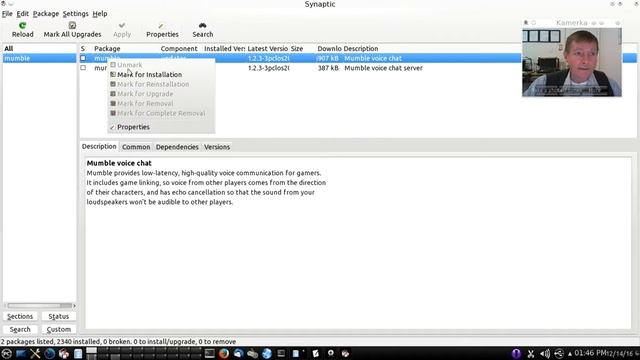Open the PCLinuxOS start menu icon
The height and width of the screenshot is (360, 640).
tap(7, 353)
